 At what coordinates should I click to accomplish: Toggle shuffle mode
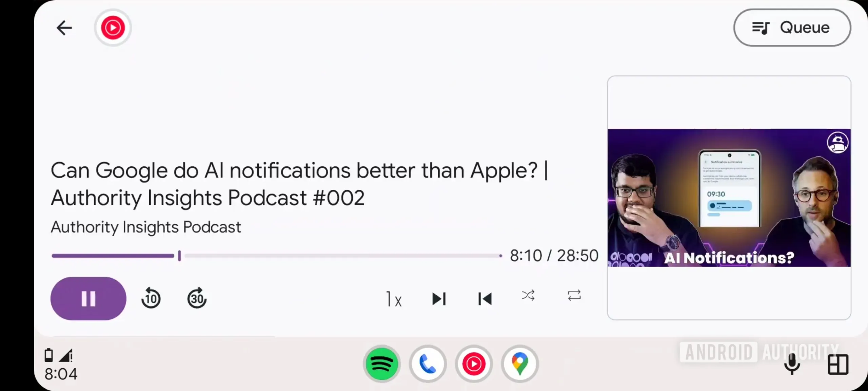tap(528, 296)
